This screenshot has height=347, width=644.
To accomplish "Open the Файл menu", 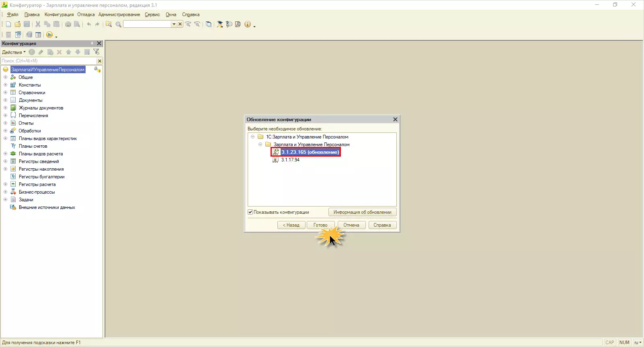I will (x=12, y=14).
